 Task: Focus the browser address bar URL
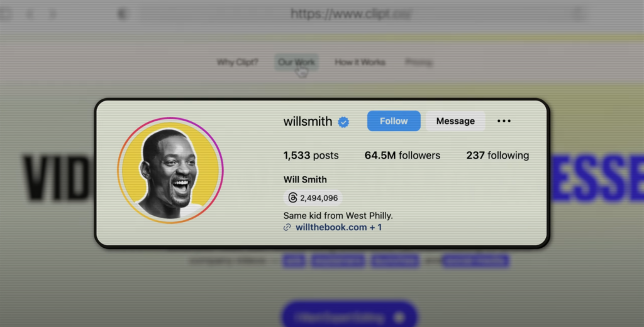tap(351, 14)
